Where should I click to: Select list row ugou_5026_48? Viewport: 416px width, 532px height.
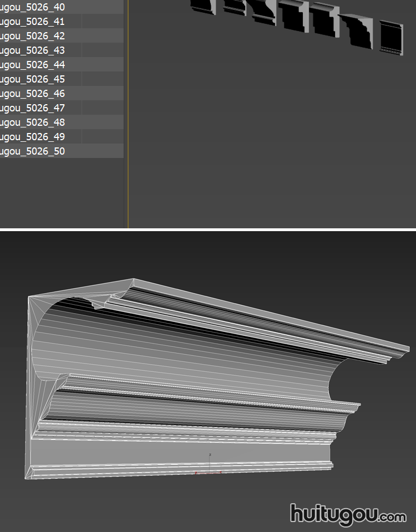pos(62,122)
